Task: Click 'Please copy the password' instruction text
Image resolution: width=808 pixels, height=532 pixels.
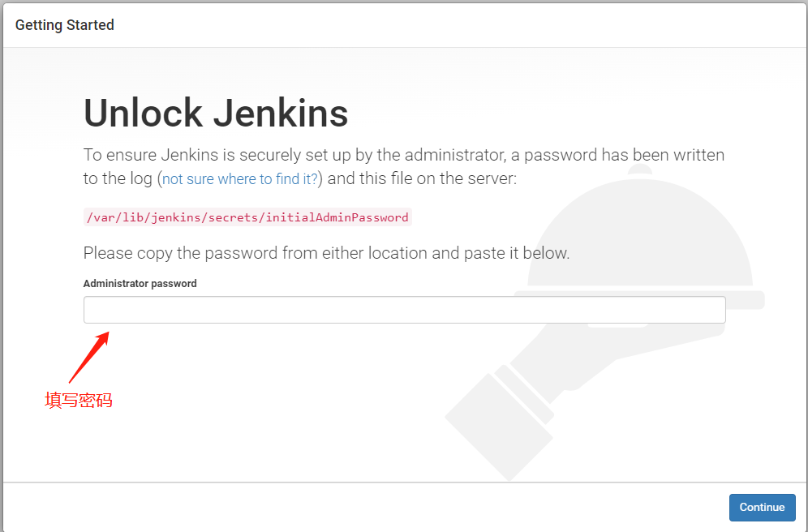Action: (x=326, y=253)
